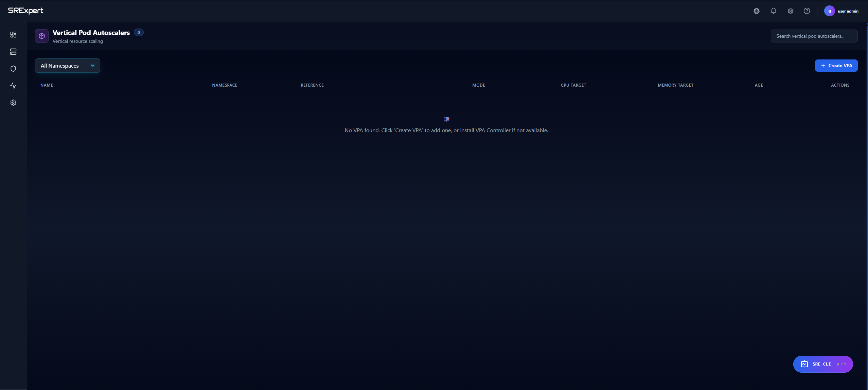This screenshot has width=868, height=390.
Task: Expand the All Namespaces dropdown
Action: click(x=68, y=66)
